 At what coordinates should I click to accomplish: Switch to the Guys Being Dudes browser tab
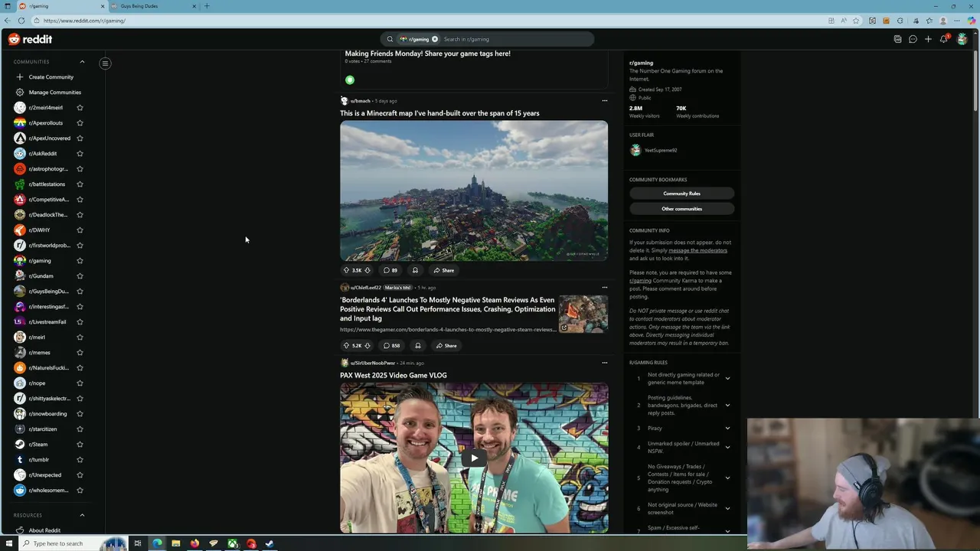pyautogui.click(x=153, y=6)
